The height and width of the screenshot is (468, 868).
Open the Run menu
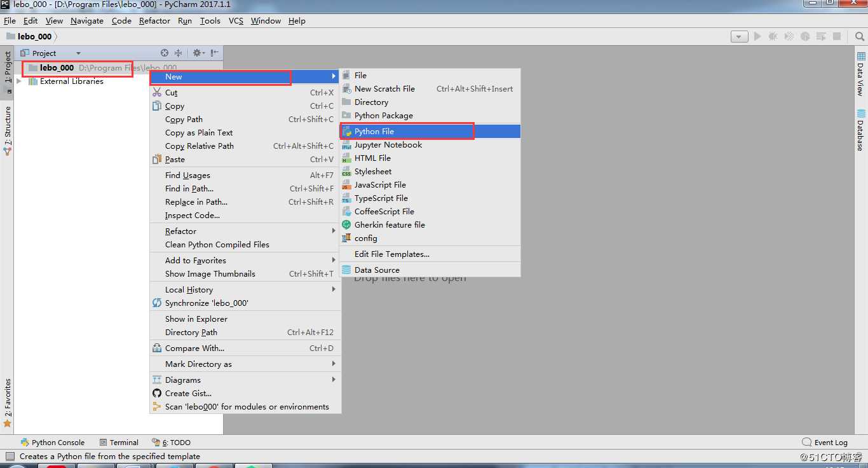click(185, 20)
